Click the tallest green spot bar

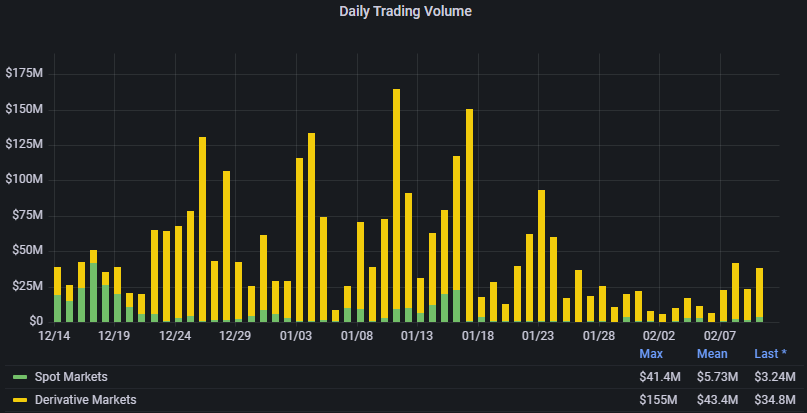click(94, 292)
